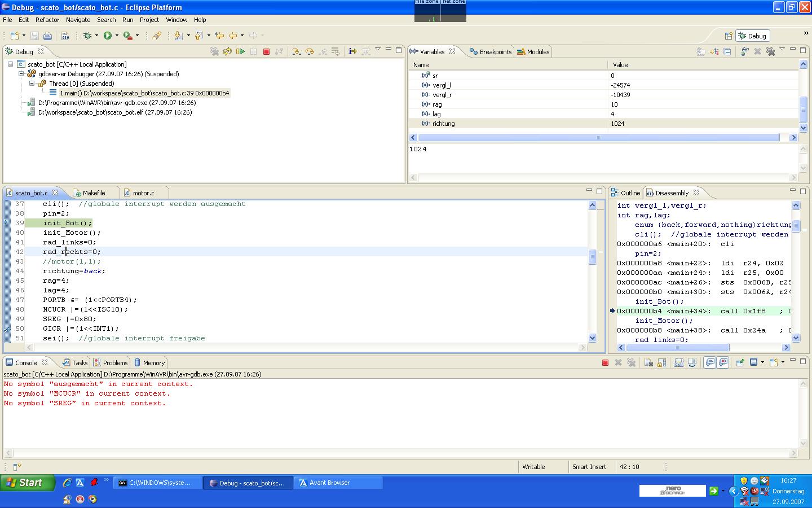This screenshot has height=508, width=812.
Task: Terminate the running debug session
Action: [266, 51]
